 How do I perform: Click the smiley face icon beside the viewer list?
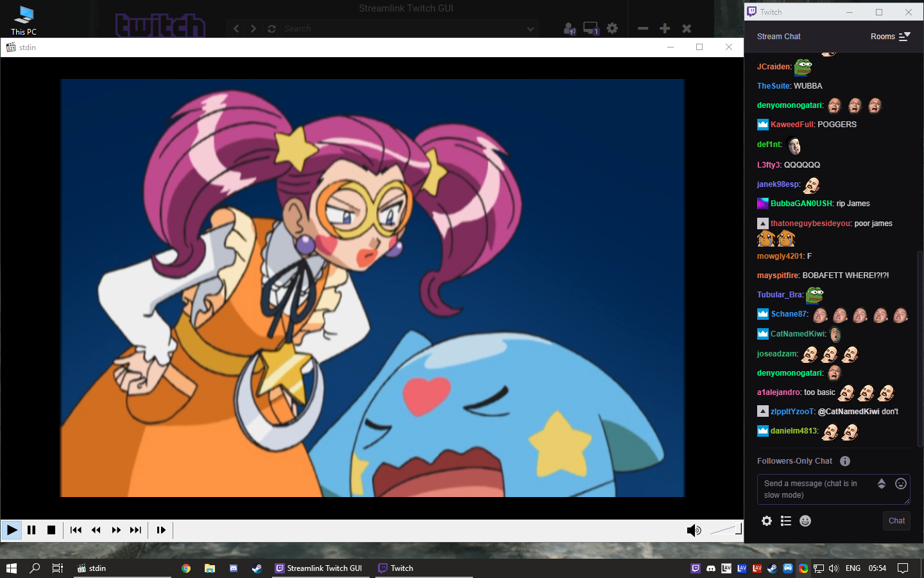pos(805,521)
